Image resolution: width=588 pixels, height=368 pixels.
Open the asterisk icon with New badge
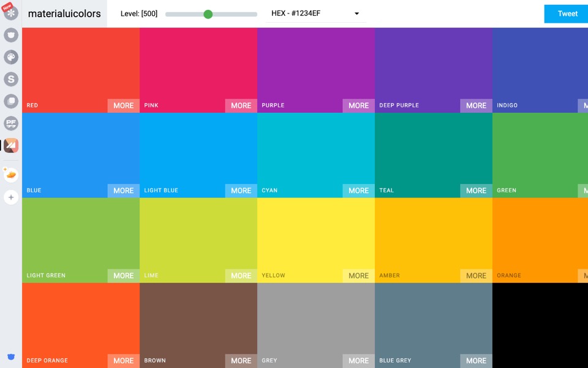tap(11, 13)
